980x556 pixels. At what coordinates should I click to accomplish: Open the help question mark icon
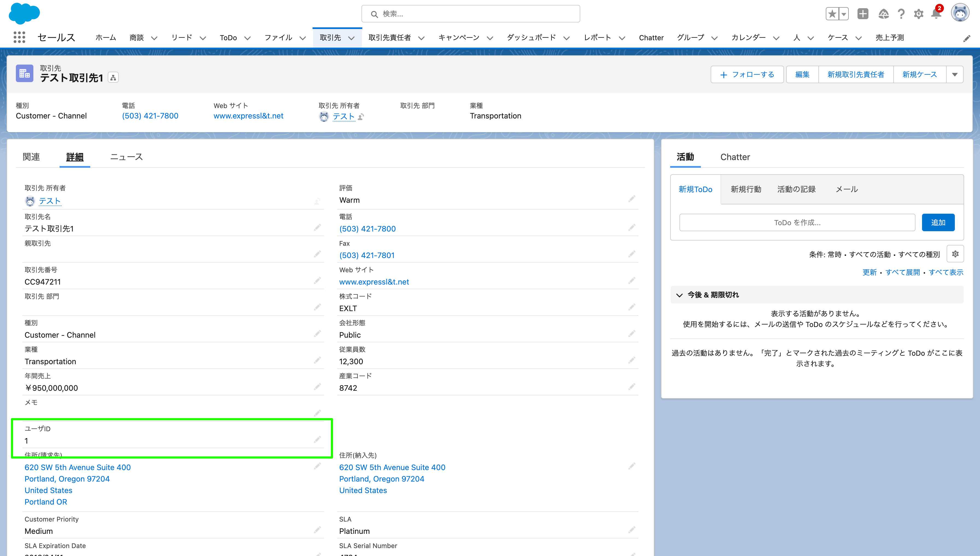(x=901, y=14)
